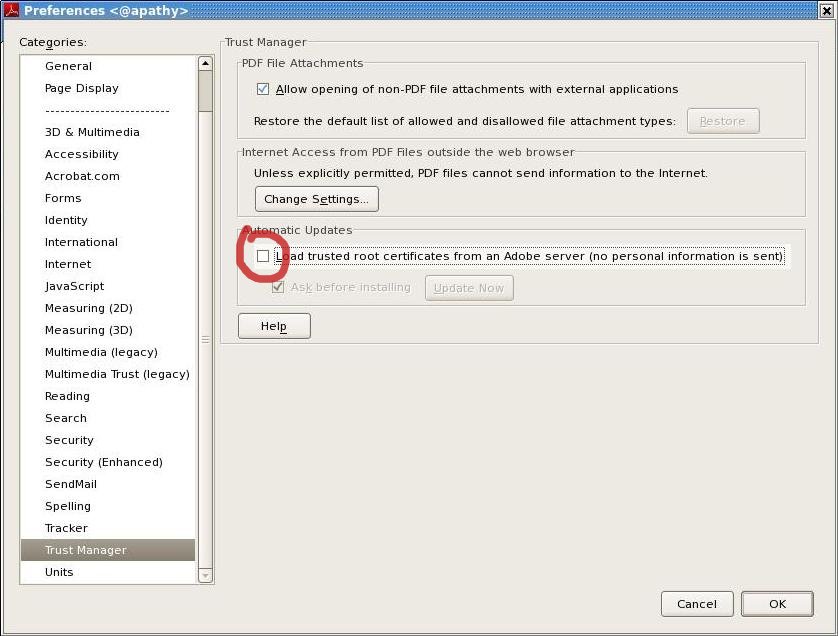Select the General category
The height and width of the screenshot is (636, 838).
point(68,66)
